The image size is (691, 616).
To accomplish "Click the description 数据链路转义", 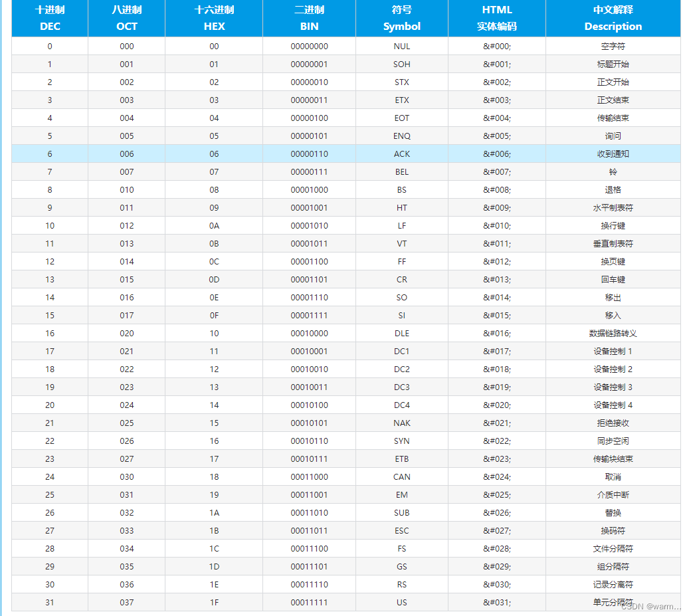I will (x=613, y=334).
